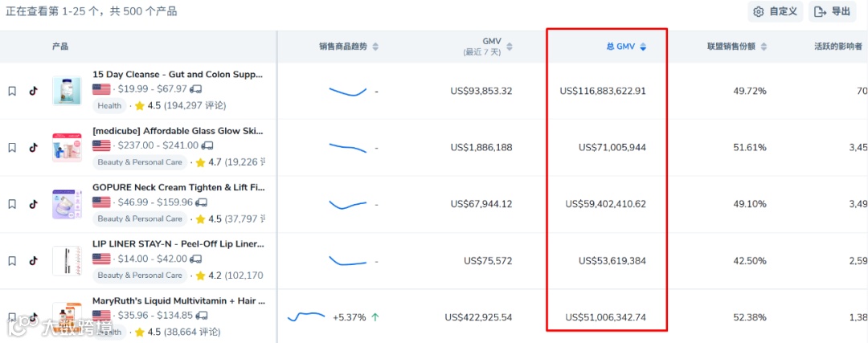Click Health tag on 15 Day Cleanse
This screenshot has height=343, width=868.
(x=109, y=106)
